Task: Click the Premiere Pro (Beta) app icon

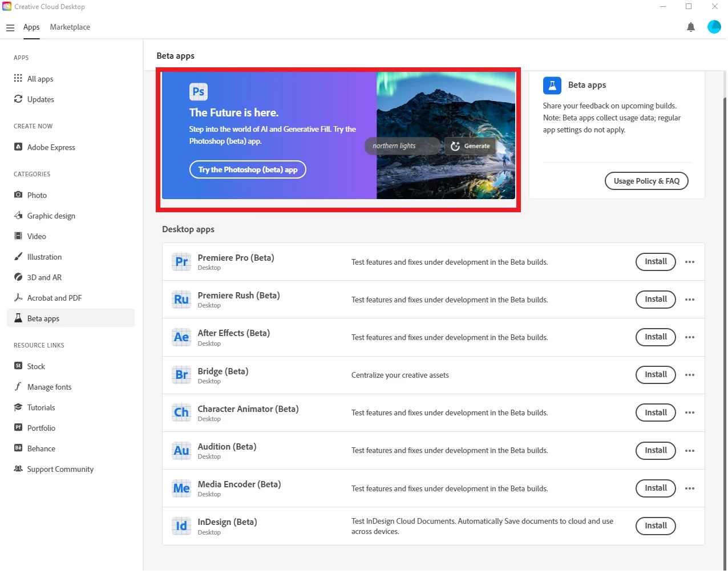Action: point(181,262)
